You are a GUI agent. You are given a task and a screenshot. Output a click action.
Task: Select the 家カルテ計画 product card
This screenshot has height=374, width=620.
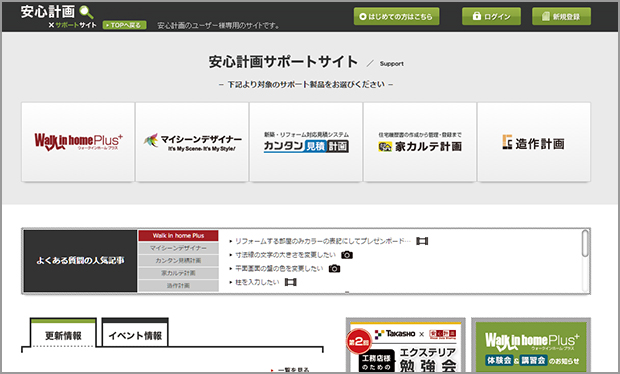coord(420,142)
